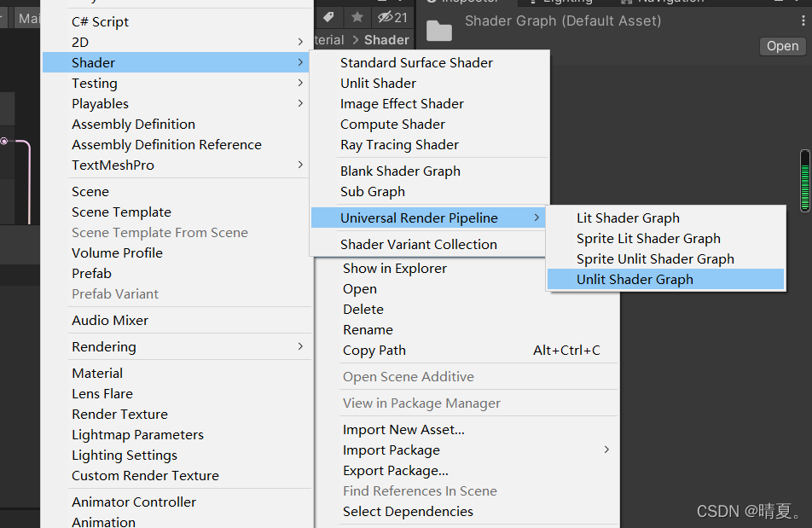Click Export Package...

click(466, 471)
